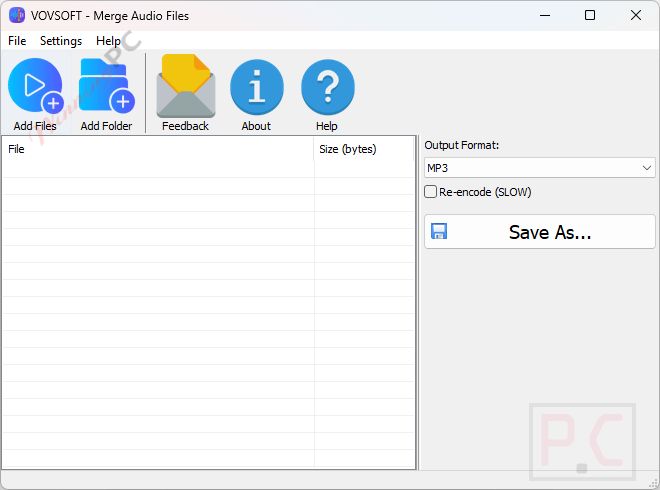Click the File column header
This screenshot has width=660, height=490.
[x=158, y=149]
